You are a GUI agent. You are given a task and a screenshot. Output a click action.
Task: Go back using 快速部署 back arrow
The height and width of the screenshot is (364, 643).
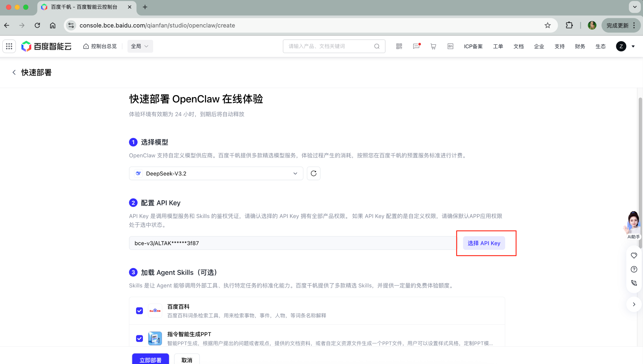pyautogui.click(x=14, y=73)
